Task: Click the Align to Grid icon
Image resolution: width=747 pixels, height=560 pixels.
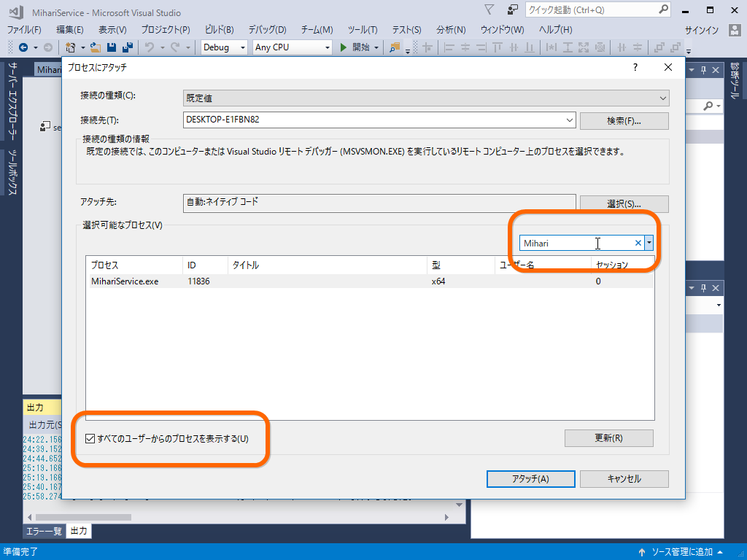Action: (427, 47)
